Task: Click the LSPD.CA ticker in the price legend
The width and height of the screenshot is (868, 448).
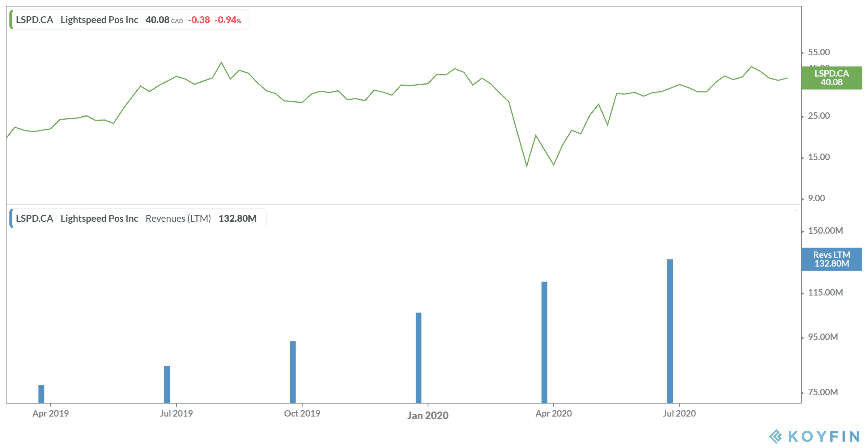Action: click(x=34, y=20)
